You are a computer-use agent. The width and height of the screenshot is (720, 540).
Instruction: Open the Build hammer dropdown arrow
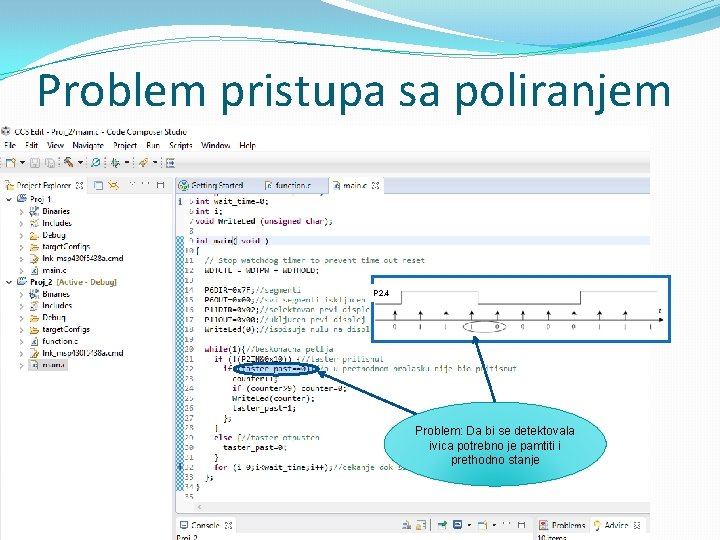point(80,163)
